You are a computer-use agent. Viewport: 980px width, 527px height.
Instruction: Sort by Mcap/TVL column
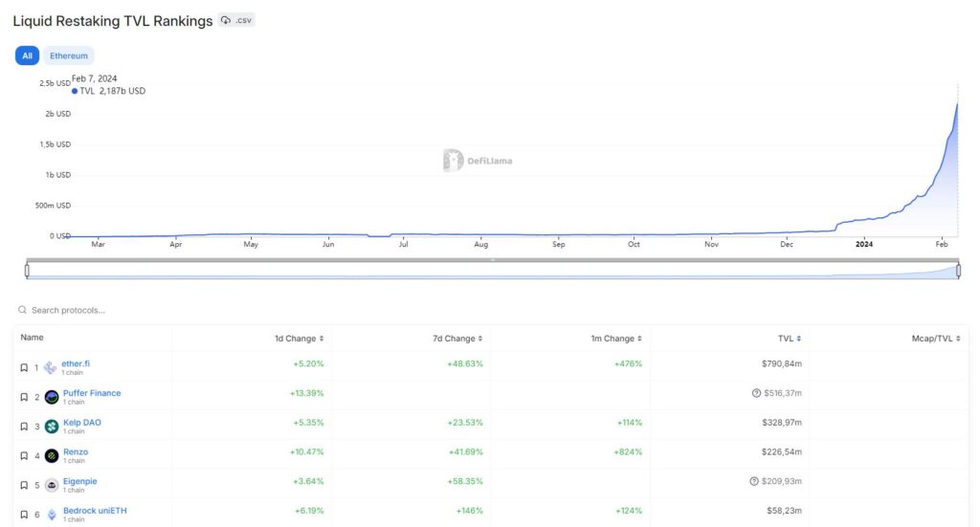pos(936,339)
